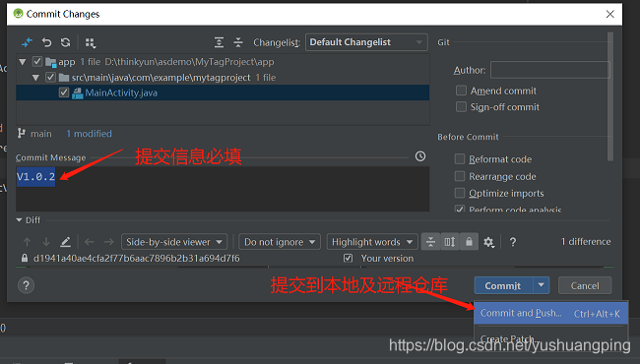Open the Highlight words dropdown
Image resolution: width=640 pixels, height=364 pixels.
coord(372,242)
